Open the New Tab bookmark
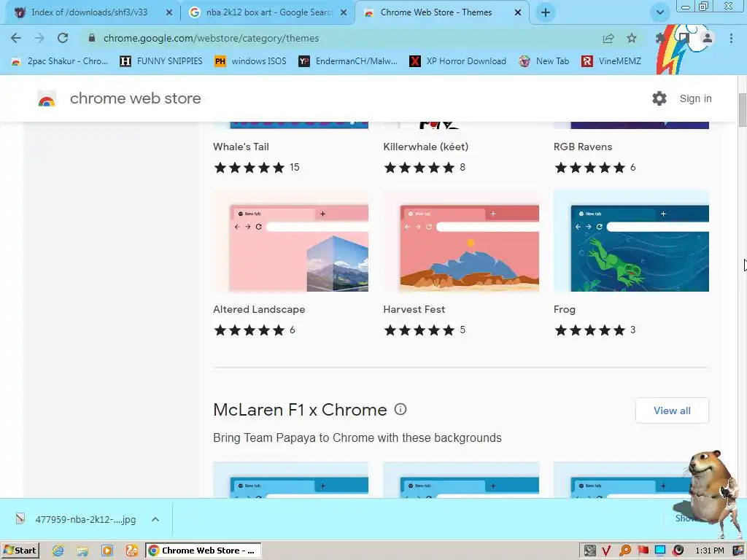The image size is (747, 560). [x=544, y=61]
